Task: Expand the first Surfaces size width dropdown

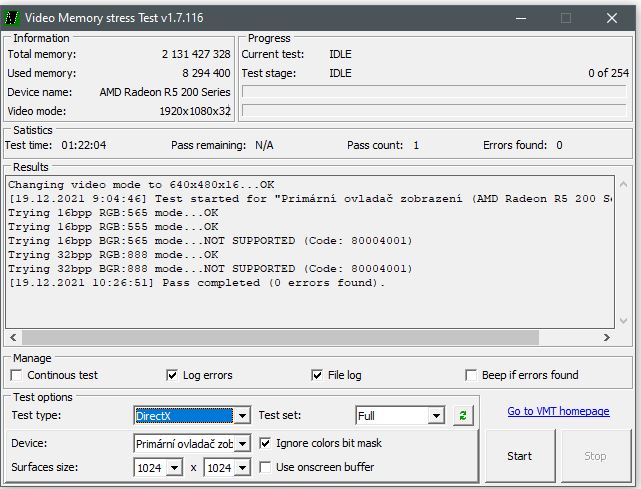Action: tap(174, 467)
